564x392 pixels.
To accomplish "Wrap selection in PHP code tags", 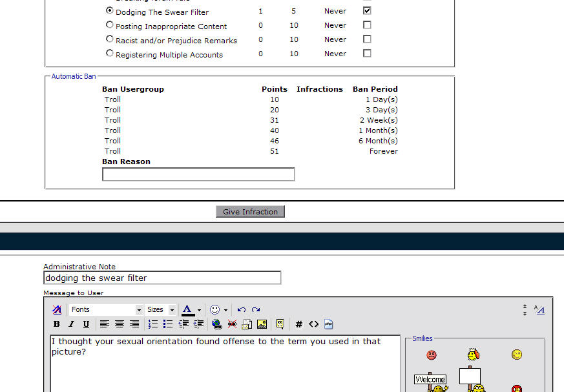I will click(329, 324).
